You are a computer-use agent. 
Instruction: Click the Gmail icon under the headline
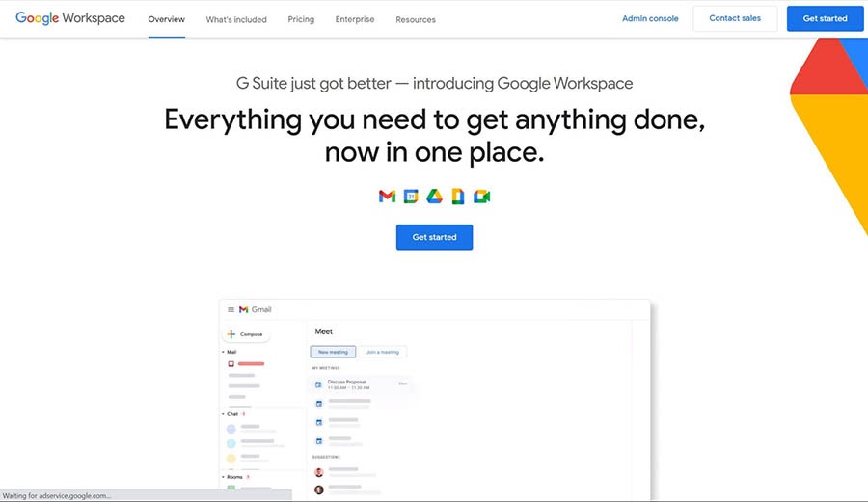pos(387,197)
